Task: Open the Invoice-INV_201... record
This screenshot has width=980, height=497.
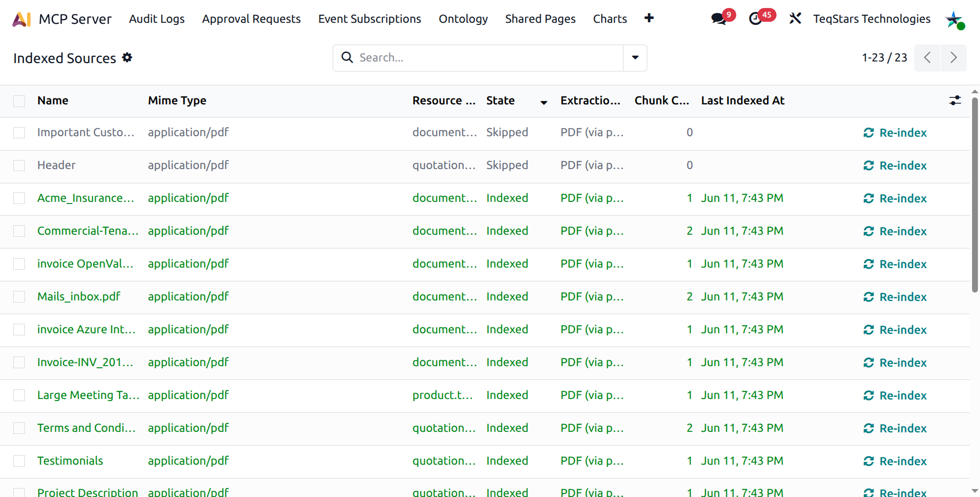Action: tap(85, 362)
